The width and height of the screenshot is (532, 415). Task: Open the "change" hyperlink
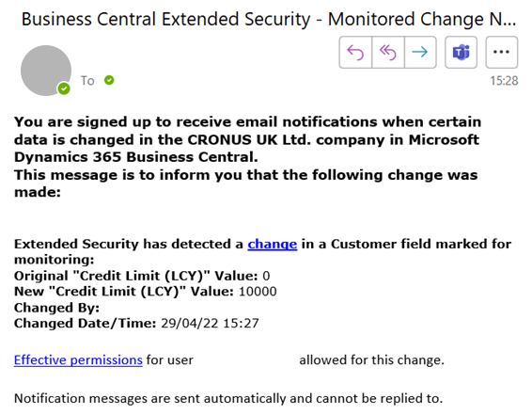click(x=273, y=244)
